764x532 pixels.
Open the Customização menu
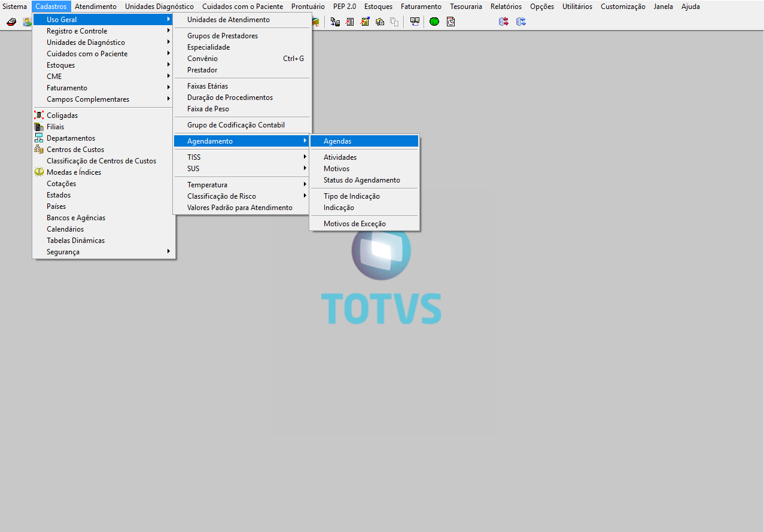[x=623, y=7]
